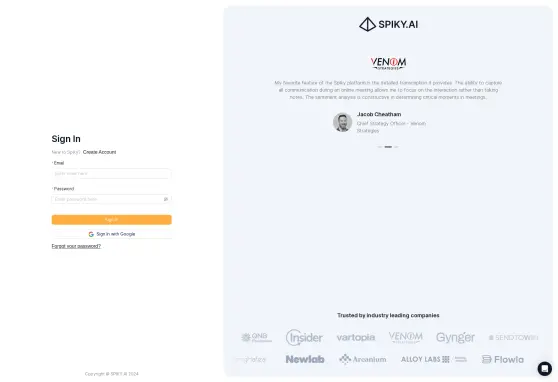Image resolution: width=558 pixels, height=382 pixels.
Task: Toggle password visibility eye icon
Action: pos(166,199)
